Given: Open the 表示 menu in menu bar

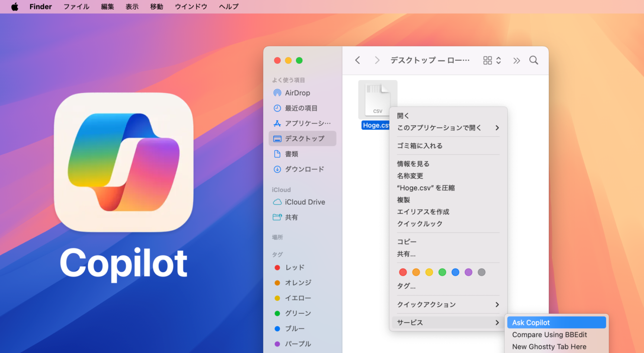Looking at the screenshot, I should [x=132, y=7].
